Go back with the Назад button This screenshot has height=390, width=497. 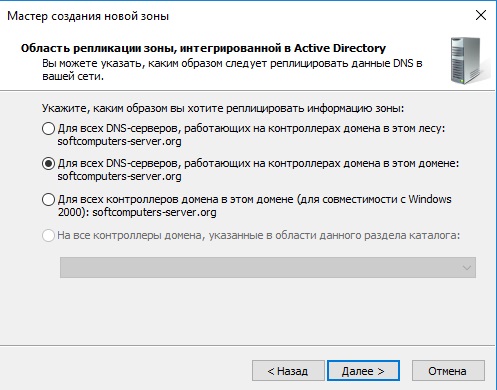(288, 370)
